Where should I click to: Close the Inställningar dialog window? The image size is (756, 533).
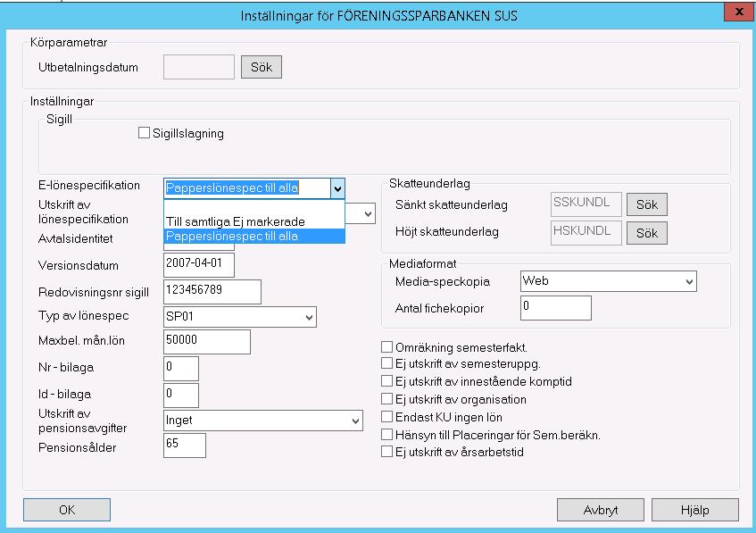(x=739, y=12)
